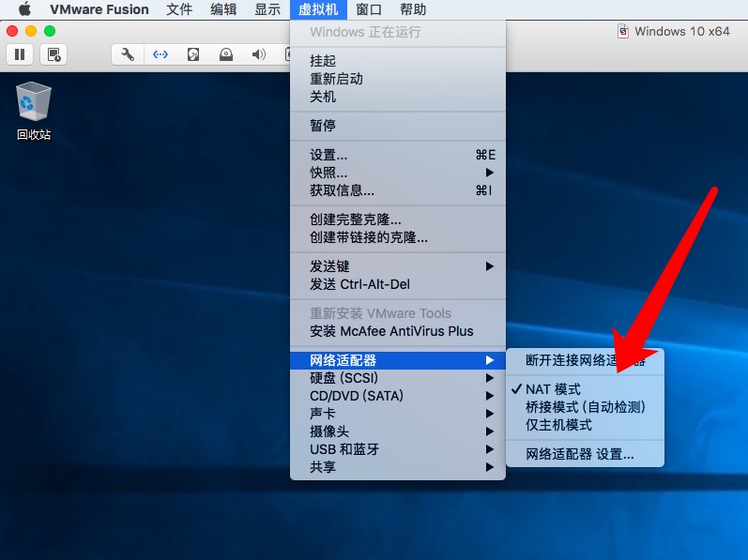
Task: Expand the 声卡 submenu
Action: 398,414
